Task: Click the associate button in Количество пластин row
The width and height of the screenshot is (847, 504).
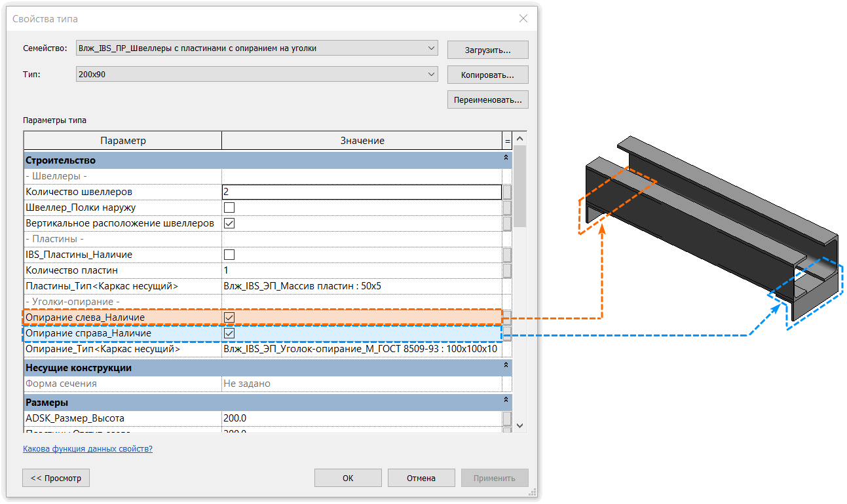Action: (x=507, y=270)
